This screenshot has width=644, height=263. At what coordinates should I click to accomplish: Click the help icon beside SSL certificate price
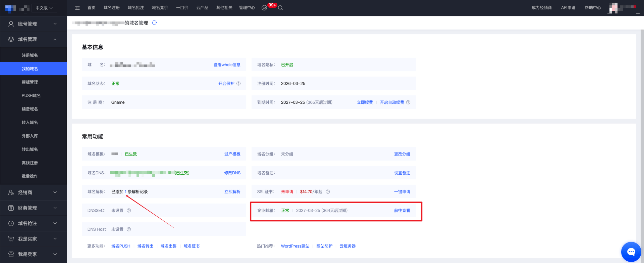[328, 192]
